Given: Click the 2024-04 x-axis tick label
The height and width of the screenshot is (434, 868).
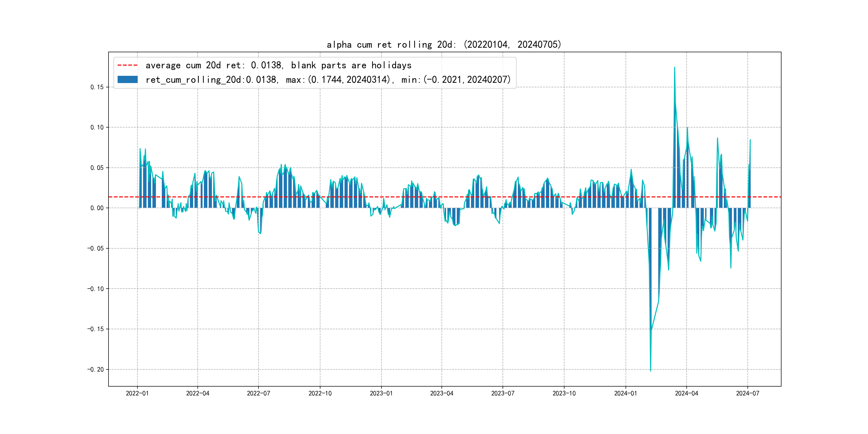Looking at the screenshot, I should [x=686, y=393].
